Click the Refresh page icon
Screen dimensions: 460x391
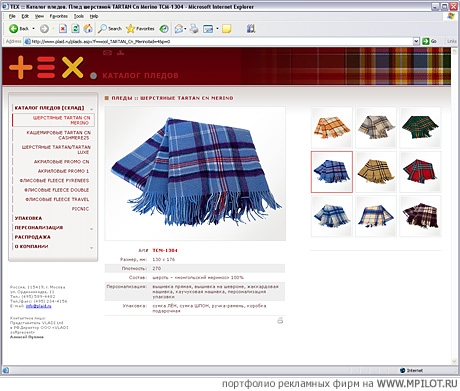pyautogui.click(x=75, y=29)
